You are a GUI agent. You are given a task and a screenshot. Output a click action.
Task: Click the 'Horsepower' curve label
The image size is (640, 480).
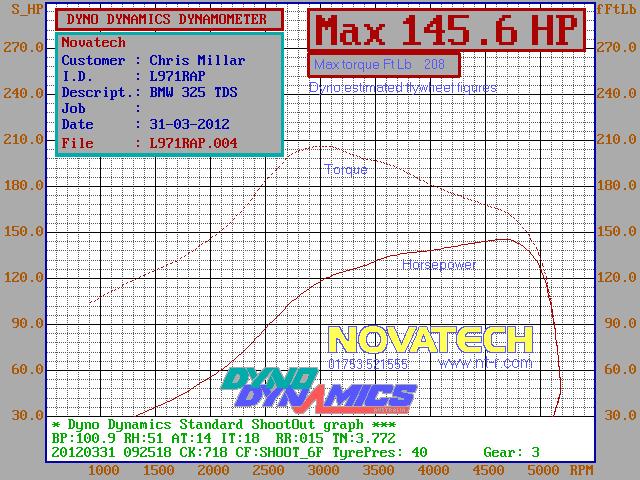tap(439, 265)
